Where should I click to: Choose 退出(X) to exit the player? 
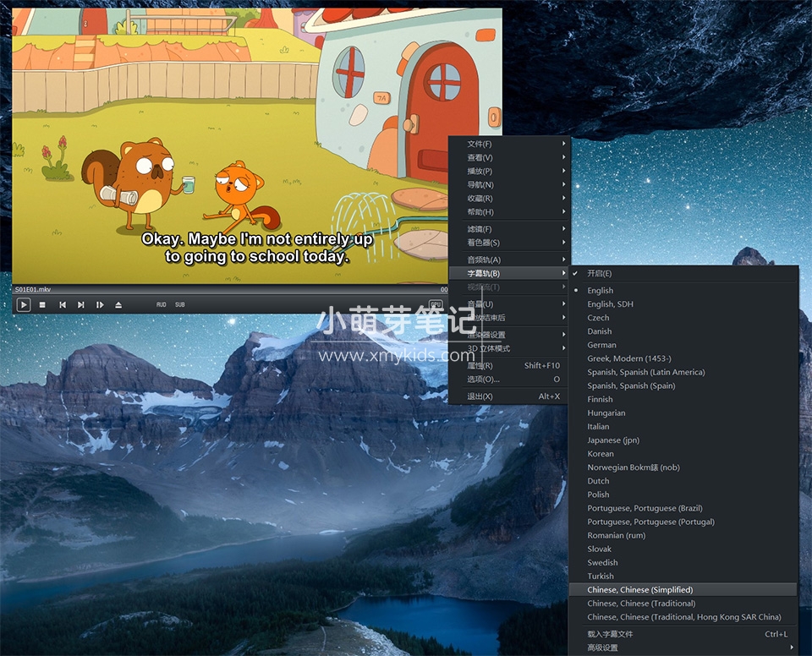tap(480, 396)
